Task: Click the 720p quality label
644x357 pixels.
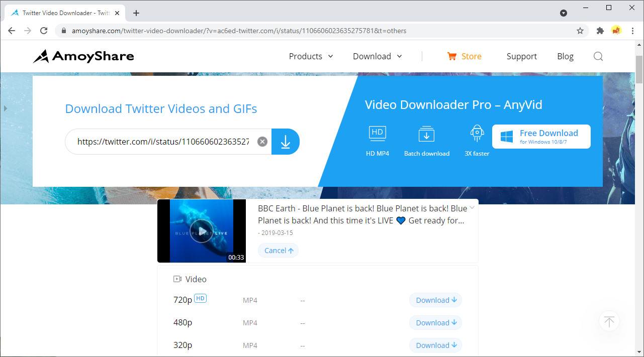Action: (x=182, y=300)
